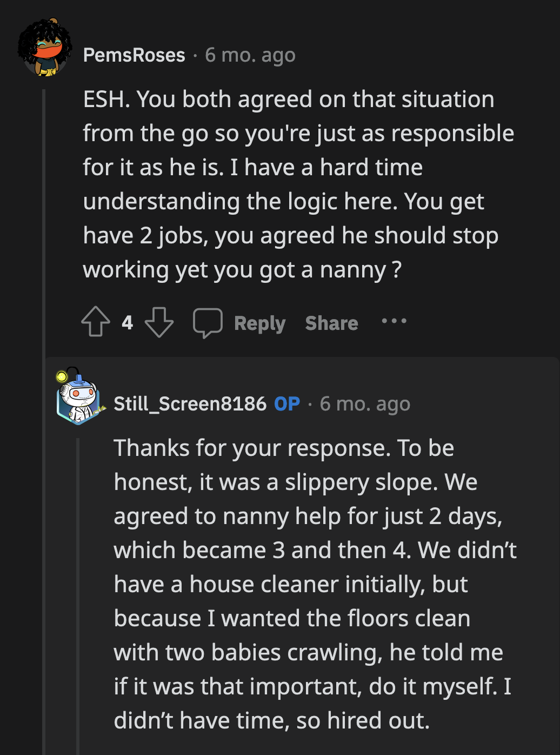Toggle upvote on PemsRoses' comment

click(95, 322)
